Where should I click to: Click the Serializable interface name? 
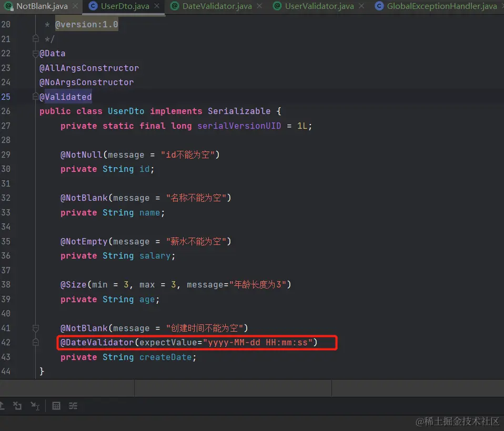pos(239,111)
